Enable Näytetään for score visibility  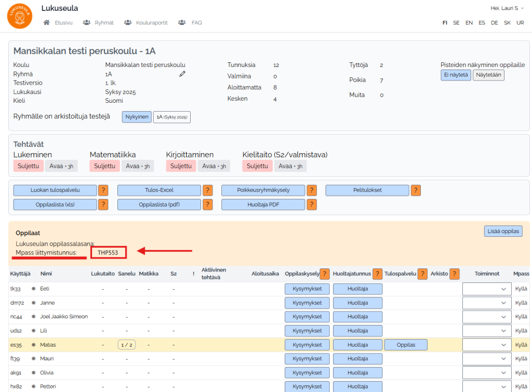[488, 75]
